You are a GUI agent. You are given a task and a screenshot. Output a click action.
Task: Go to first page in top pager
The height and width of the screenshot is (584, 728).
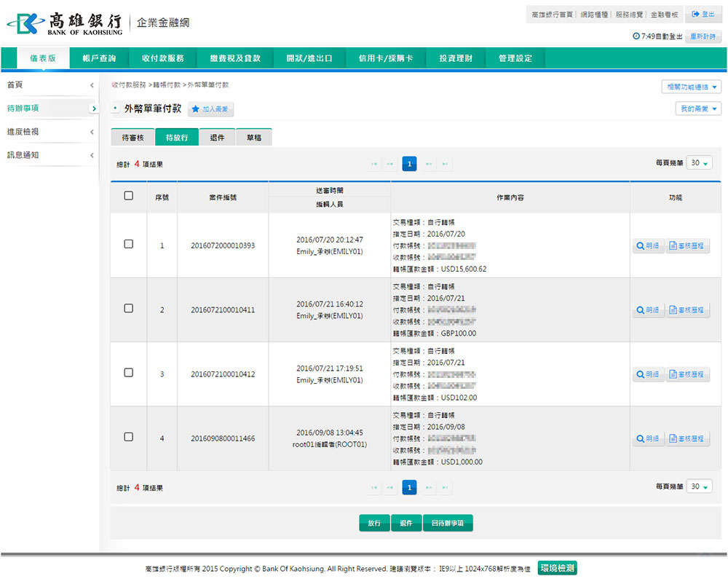pyautogui.click(x=374, y=164)
